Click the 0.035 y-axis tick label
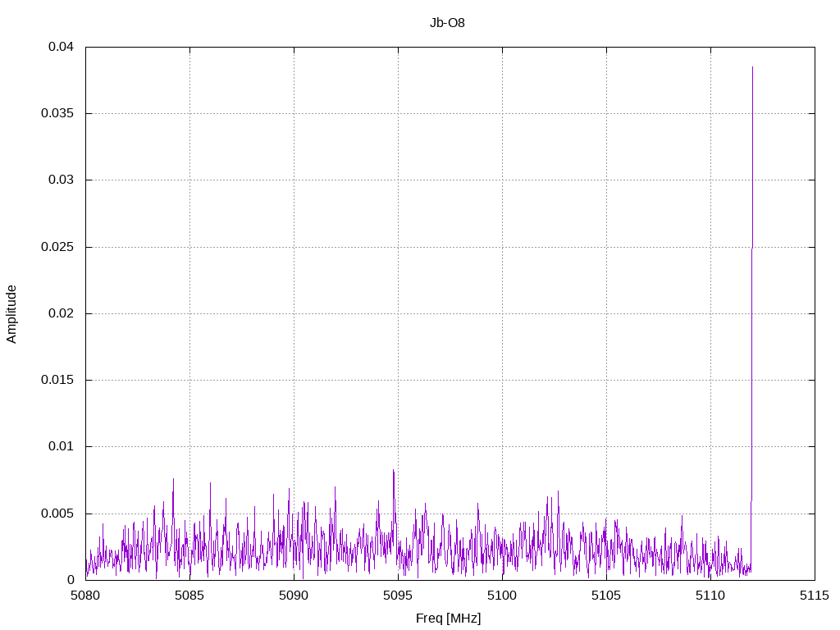 (x=57, y=113)
